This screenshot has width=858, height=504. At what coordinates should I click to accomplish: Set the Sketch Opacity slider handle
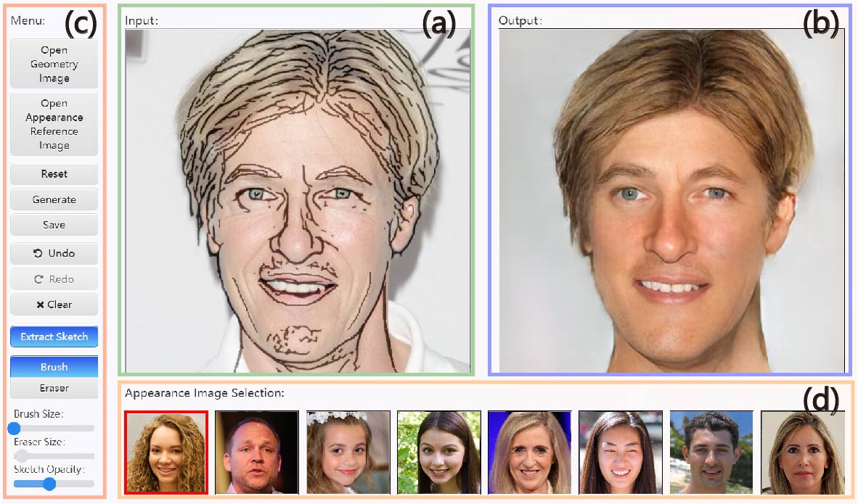point(49,483)
